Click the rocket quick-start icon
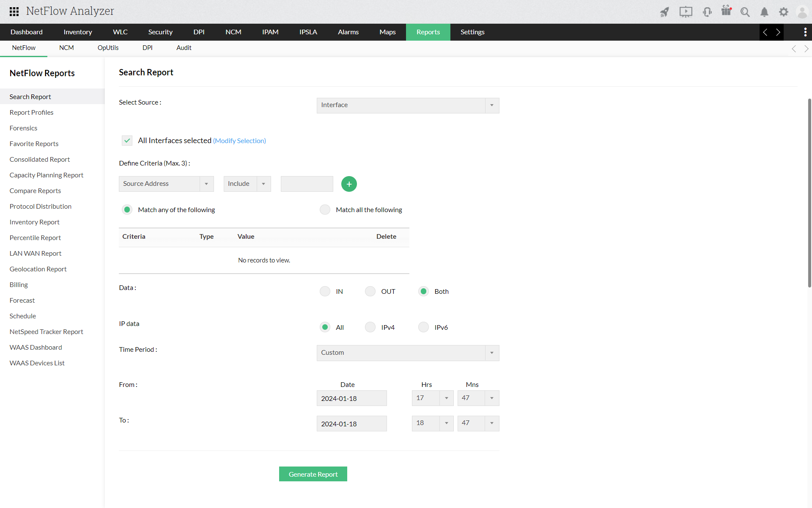This screenshot has height=508, width=812. (x=664, y=12)
